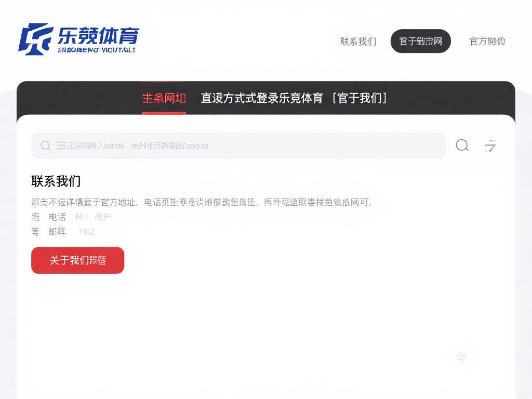The width and height of the screenshot is (532, 399).
Task: Select the 直没方式式登录乐竞体育 menu item
Action: 261,98
